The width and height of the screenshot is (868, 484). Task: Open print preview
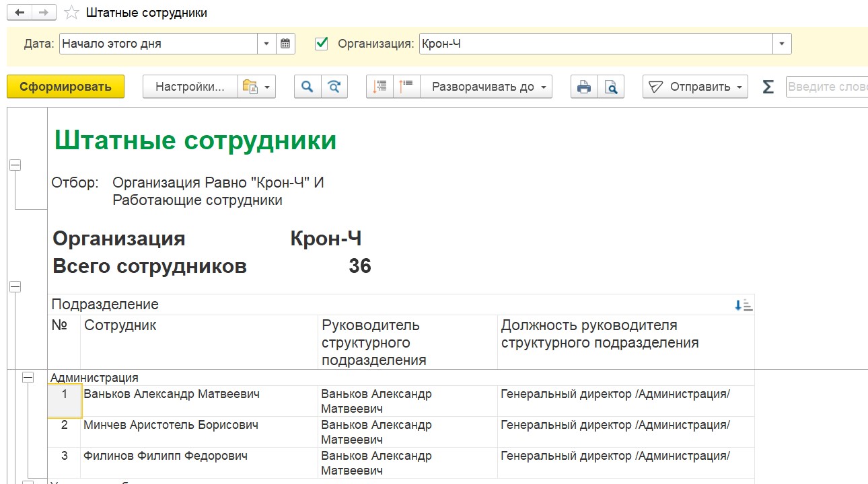click(611, 87)
